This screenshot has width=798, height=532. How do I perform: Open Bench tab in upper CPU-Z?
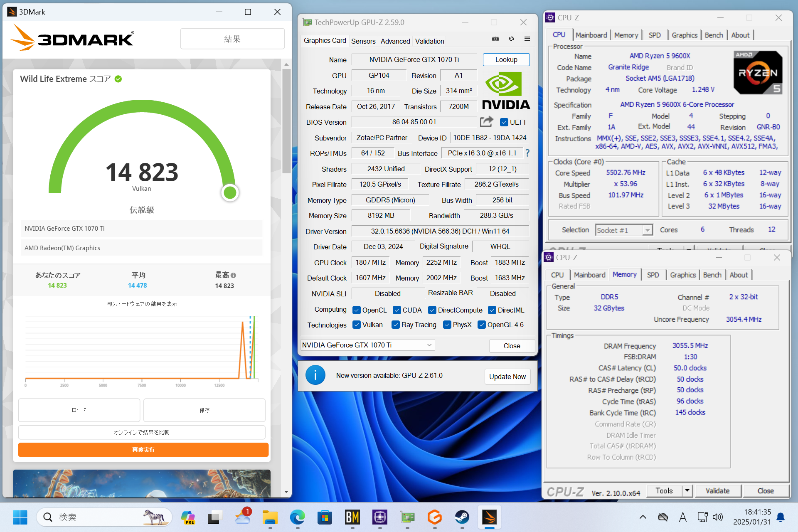pyautogui.click(x=714, y=35)
